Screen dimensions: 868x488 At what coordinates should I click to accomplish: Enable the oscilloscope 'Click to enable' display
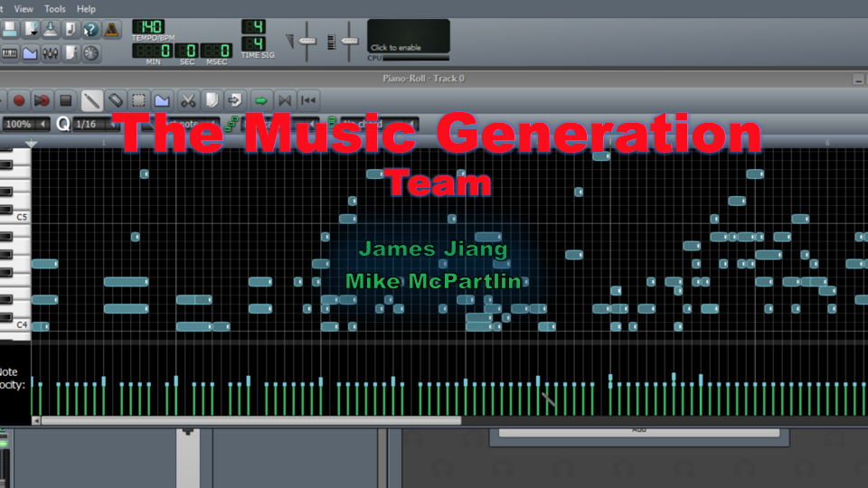click(x=409, y=36)
